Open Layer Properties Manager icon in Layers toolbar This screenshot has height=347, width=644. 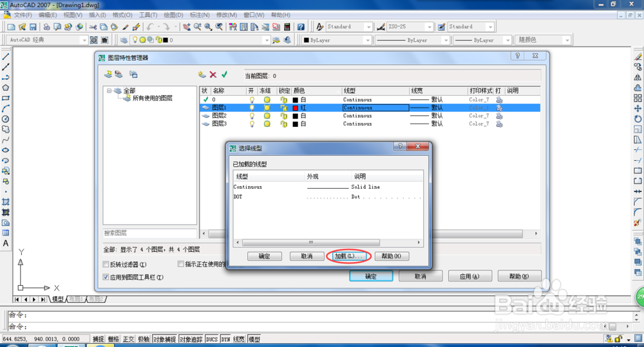pos(124,40)
